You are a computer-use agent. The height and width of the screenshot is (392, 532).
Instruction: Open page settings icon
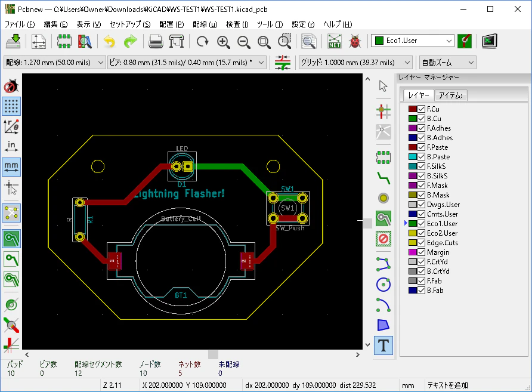(x=39, y=41)
